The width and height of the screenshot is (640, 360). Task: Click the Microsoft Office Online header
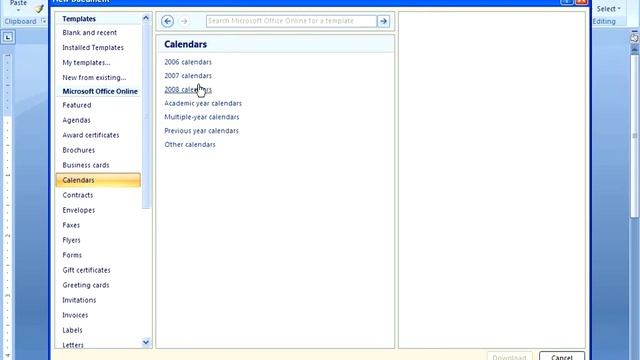pyautogui.click(x=100, y=91)
